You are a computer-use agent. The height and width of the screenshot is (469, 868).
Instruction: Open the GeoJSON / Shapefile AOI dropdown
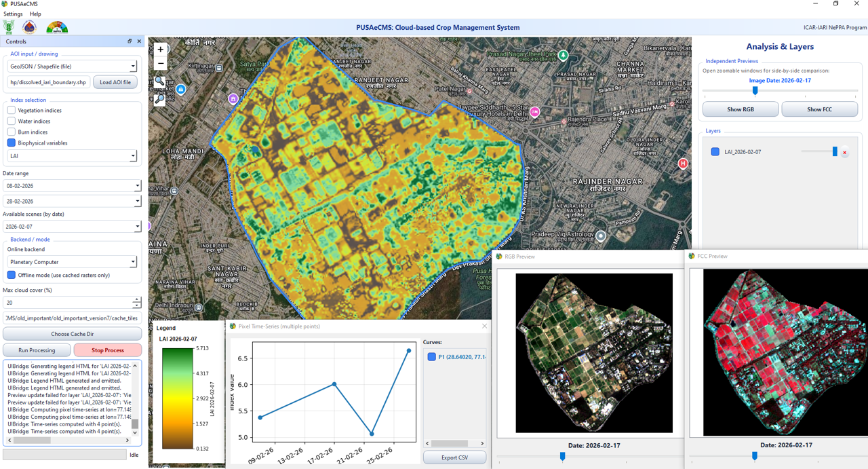coord(72,67)
